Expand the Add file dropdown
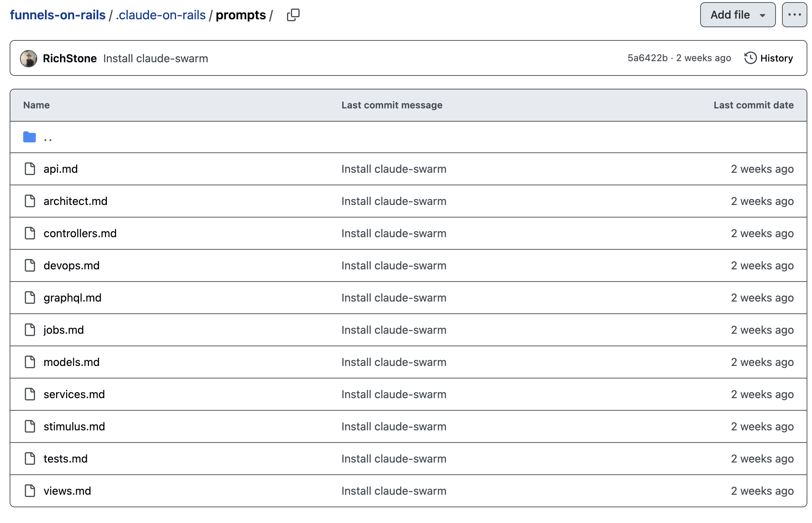Image resolution: width=812 pixels, height=523 pixels. (x=738, y=15)
